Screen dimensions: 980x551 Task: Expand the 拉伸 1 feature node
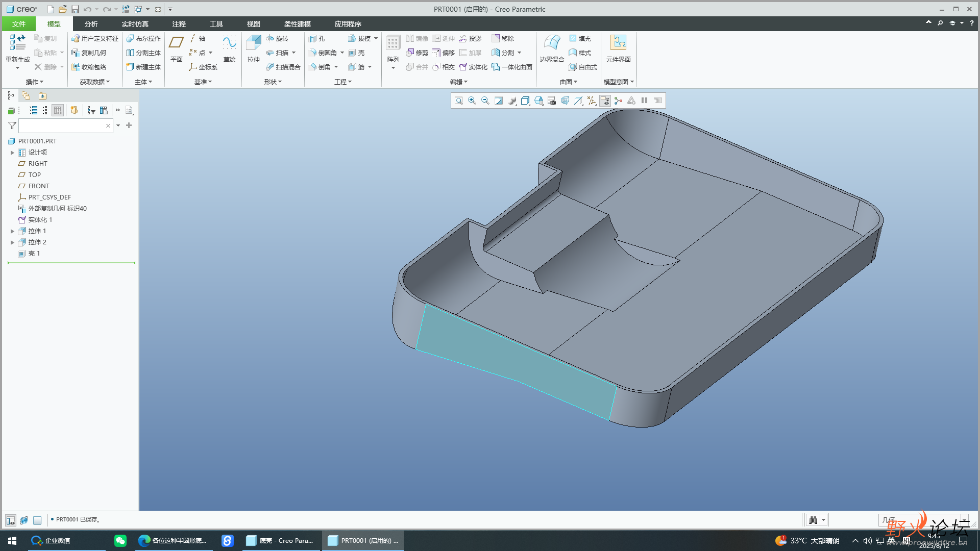pos(12,231)
